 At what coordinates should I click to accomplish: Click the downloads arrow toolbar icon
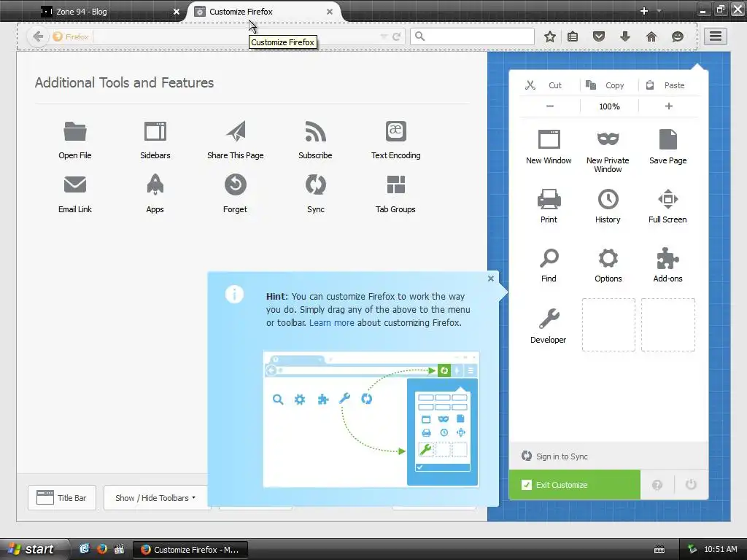point(625,36)
